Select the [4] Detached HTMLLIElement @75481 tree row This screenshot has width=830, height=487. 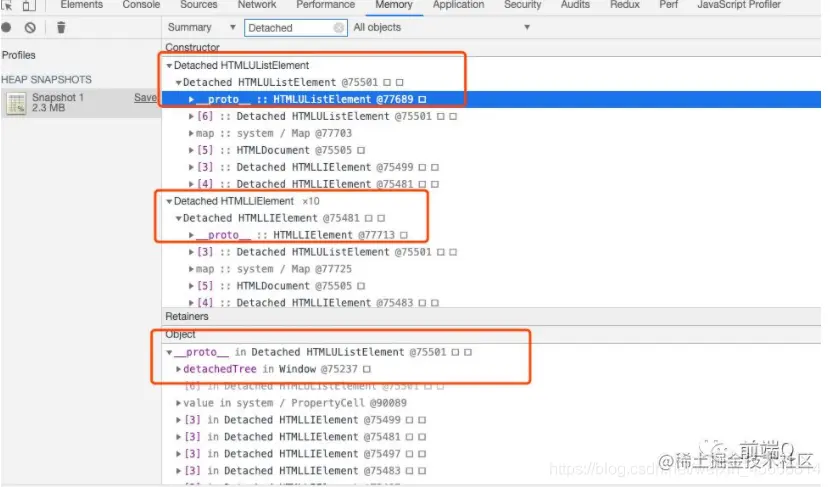(x=491, y=184)
